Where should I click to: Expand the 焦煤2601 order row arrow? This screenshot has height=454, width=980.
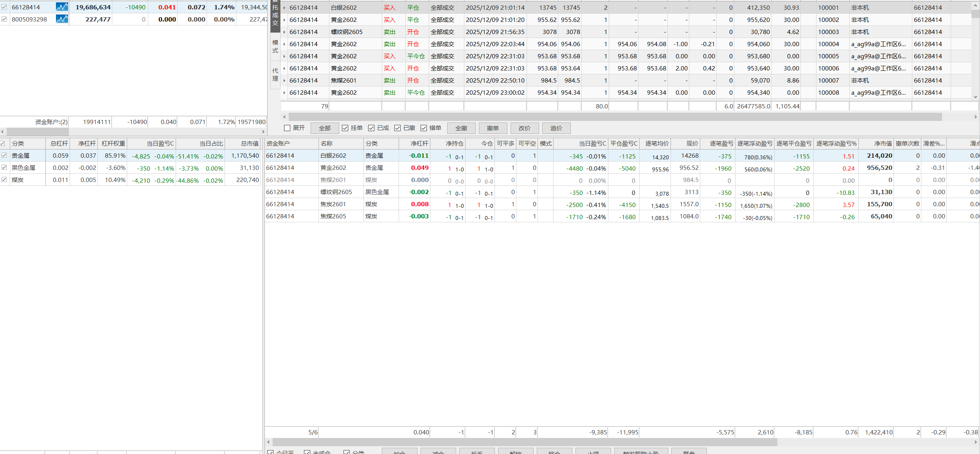284,80
